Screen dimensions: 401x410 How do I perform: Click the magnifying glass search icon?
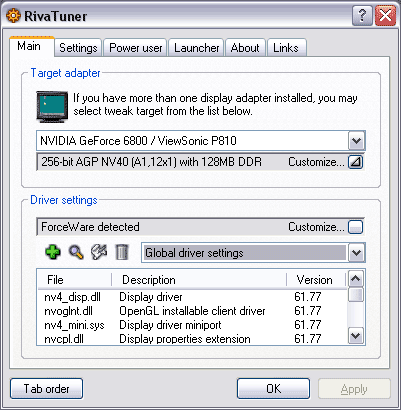coord(76,252)
